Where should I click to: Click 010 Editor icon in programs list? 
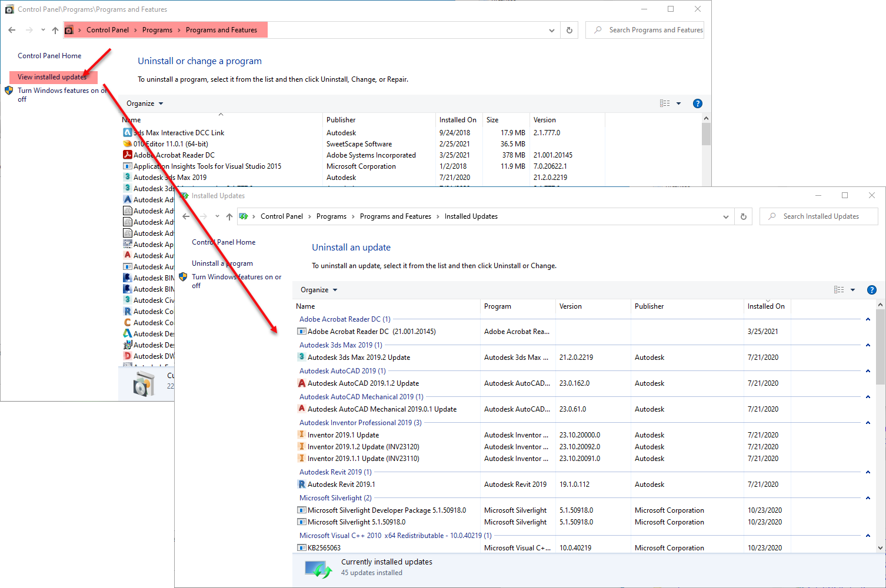coord(127,143)
